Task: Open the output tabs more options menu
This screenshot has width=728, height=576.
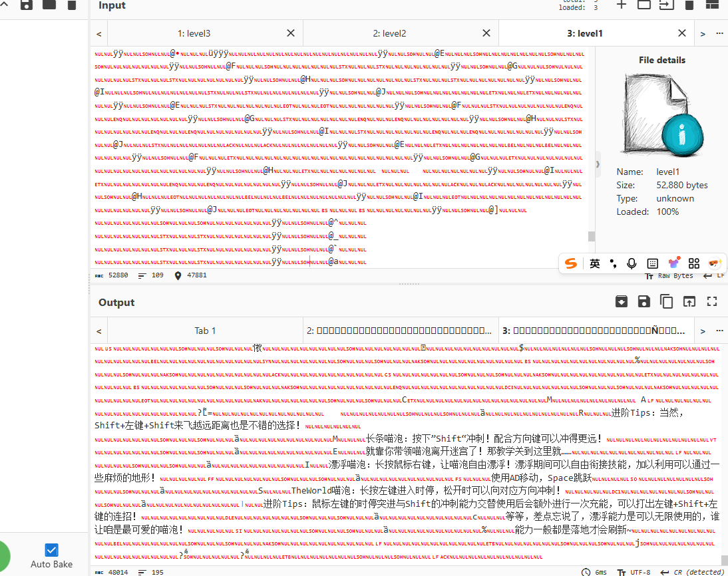Action: (x=719, y=331)
